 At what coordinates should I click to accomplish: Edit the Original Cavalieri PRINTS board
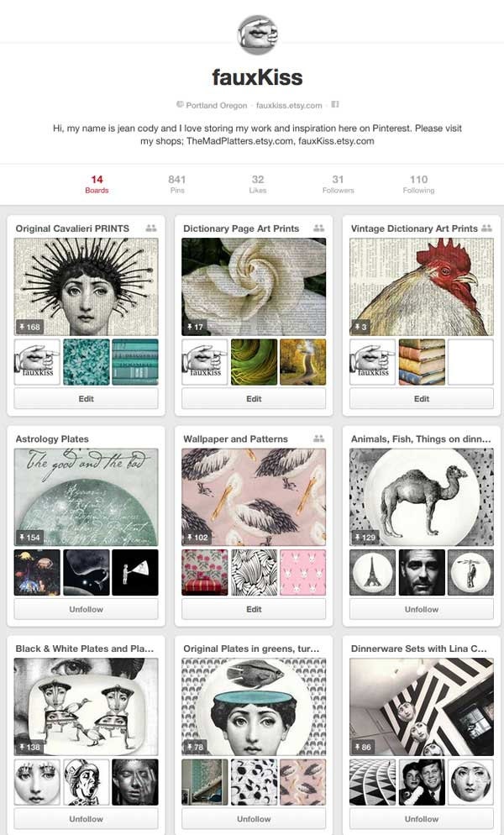click(x=87, y=398)
